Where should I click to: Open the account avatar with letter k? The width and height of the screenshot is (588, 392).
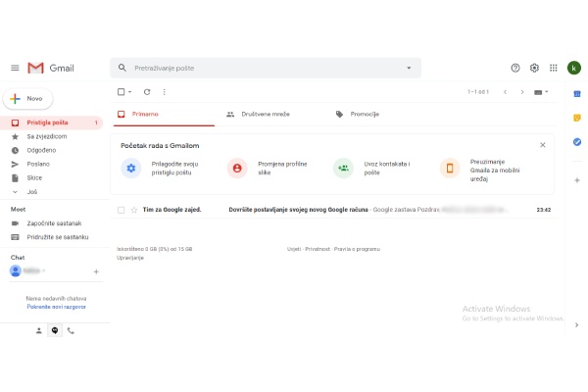[x=574, y=68]
